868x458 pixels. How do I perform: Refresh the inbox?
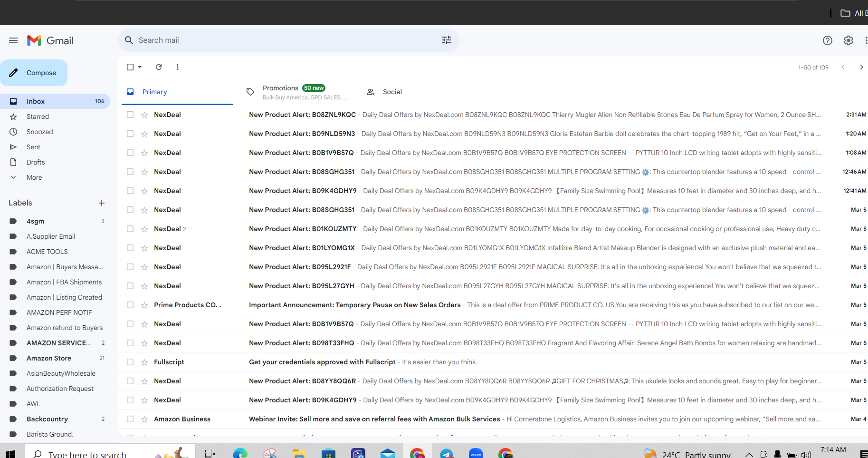point(159,67)
